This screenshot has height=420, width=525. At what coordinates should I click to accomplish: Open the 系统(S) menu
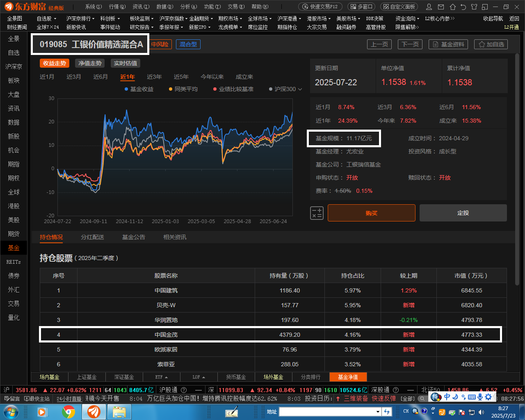94,7
